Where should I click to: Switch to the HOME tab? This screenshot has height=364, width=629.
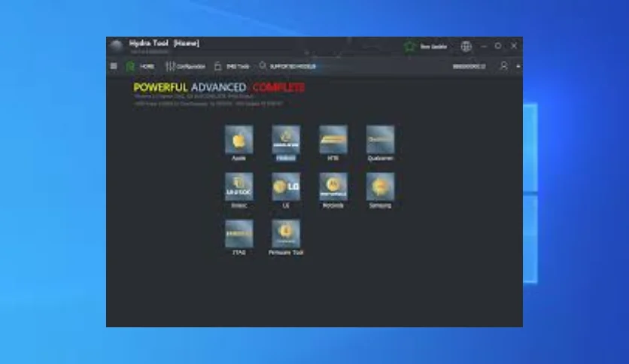pos(140,66)
